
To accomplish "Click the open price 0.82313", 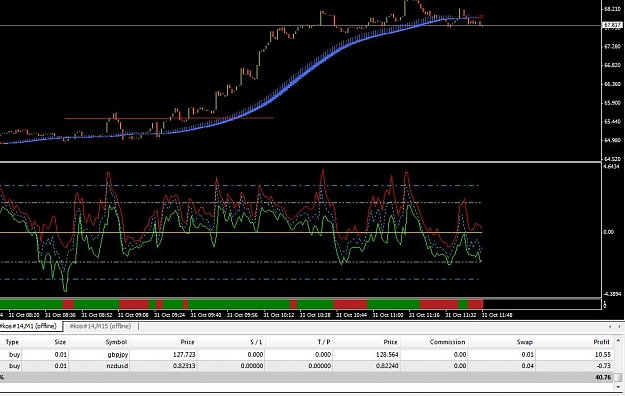I will (x=184, y=366).
